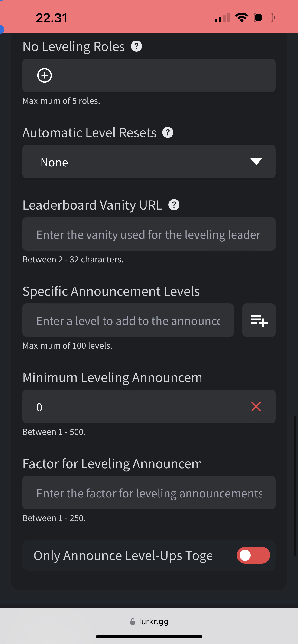Clear the minimum leveling value with red X

(x=256, y=407)
